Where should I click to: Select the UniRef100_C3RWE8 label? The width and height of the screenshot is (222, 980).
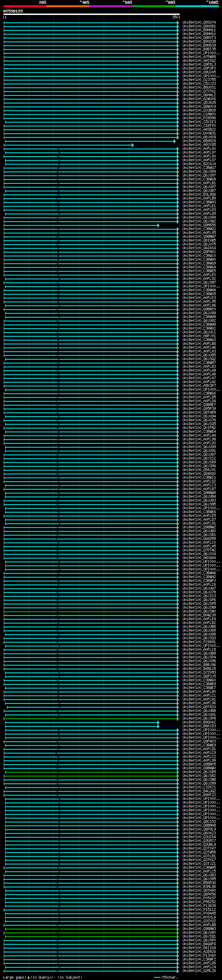pos(199,745)
